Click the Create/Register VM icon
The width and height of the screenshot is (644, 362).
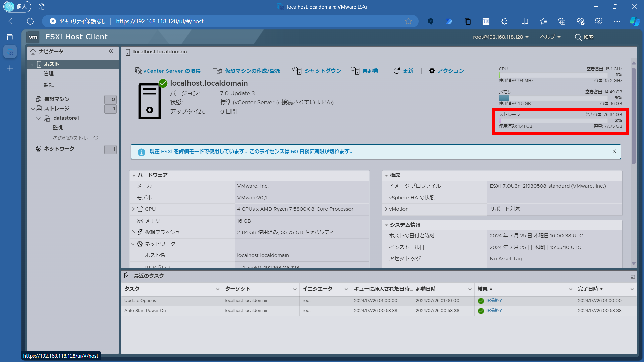(218, 70)
